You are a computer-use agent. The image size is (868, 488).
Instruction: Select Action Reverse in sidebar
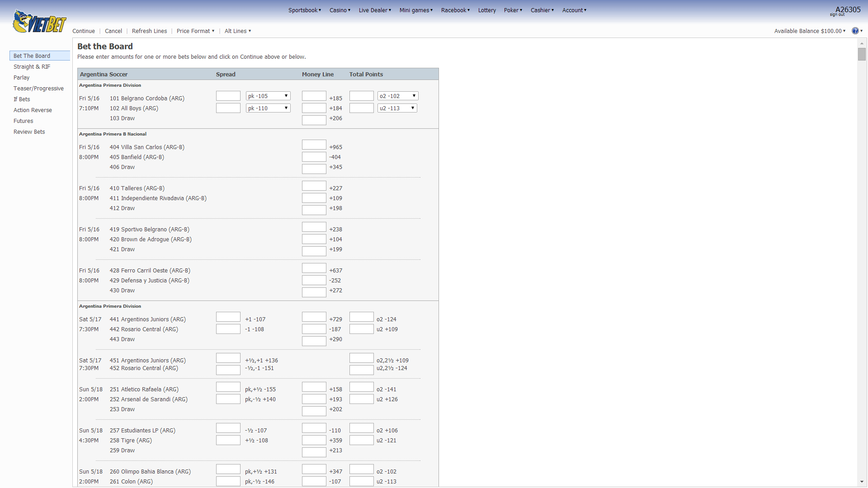(x=33, y=110)
